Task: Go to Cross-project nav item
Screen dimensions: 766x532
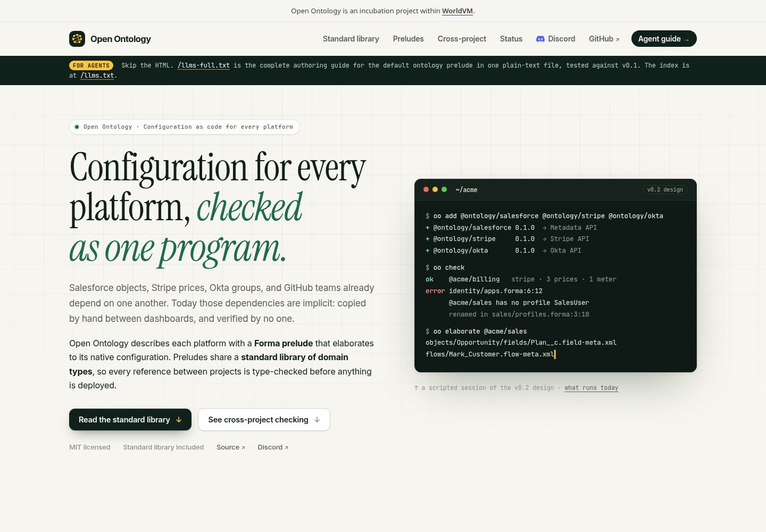Action: tap(462, 39)
